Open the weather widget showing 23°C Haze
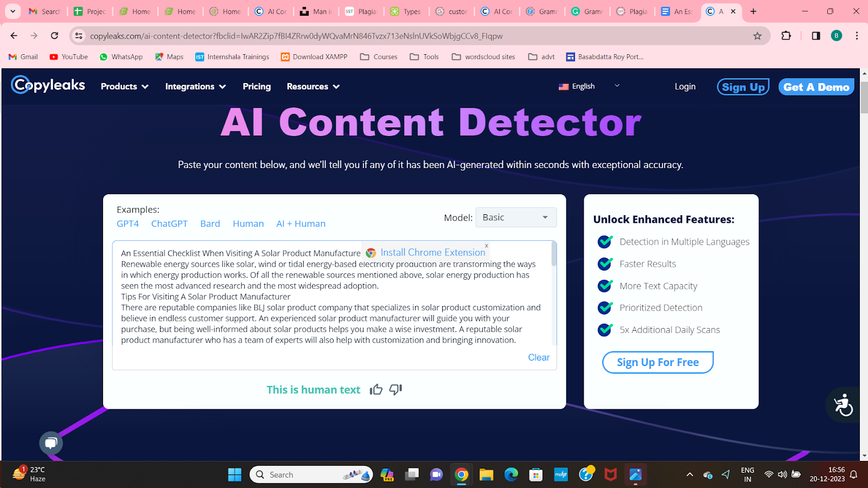This screenshot has width=868, height=488. tap(29, 474)
